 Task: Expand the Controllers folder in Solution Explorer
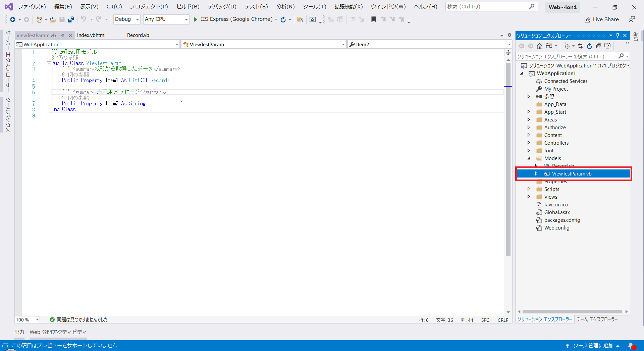(x=529, y=143)
